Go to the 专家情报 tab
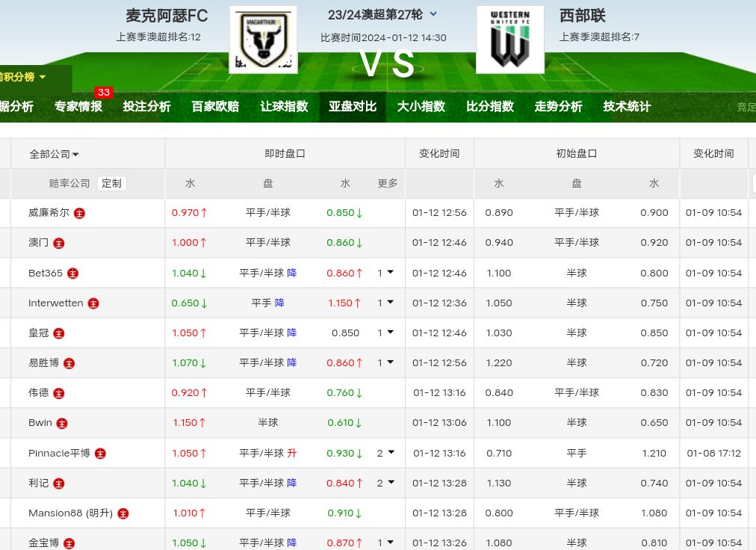Image resolution: width=756 pixels, height=550 pixels. [x=78, y=107]
